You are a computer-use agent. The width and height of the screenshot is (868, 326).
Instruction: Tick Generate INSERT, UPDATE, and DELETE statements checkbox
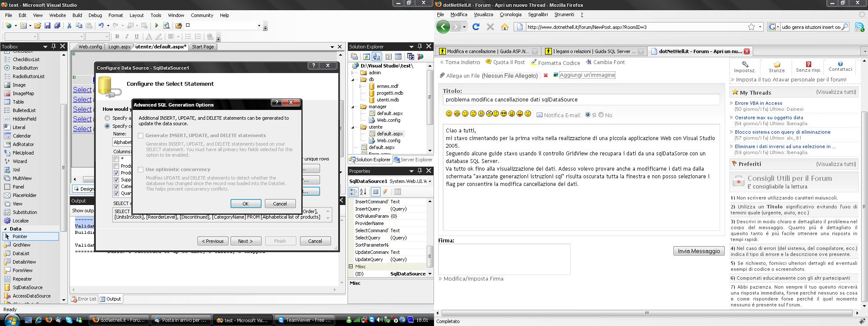[141, 135]
